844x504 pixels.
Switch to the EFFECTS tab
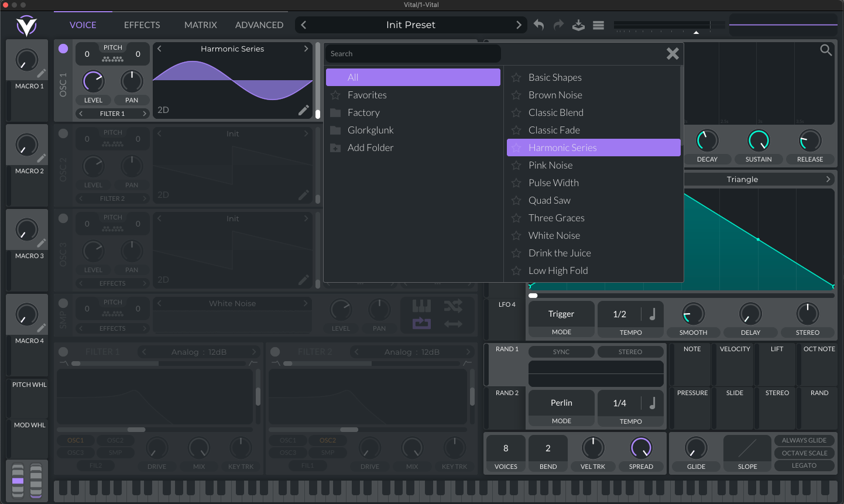[142, 25]
